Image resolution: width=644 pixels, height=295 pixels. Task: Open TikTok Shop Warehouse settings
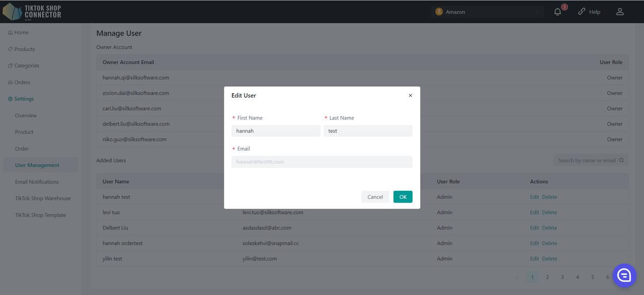click(x=43, y=198)
